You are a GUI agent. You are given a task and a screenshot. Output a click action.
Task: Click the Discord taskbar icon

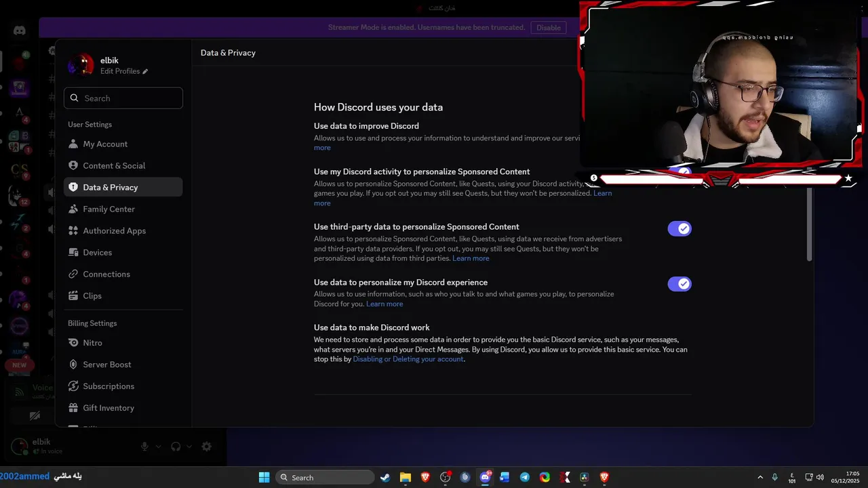pyautogui.click(x=485, y=477)
